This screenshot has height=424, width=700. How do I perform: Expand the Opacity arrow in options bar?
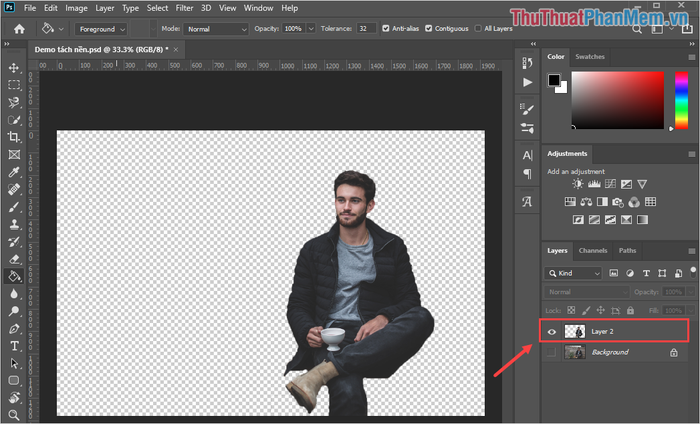tap(311, 29)
